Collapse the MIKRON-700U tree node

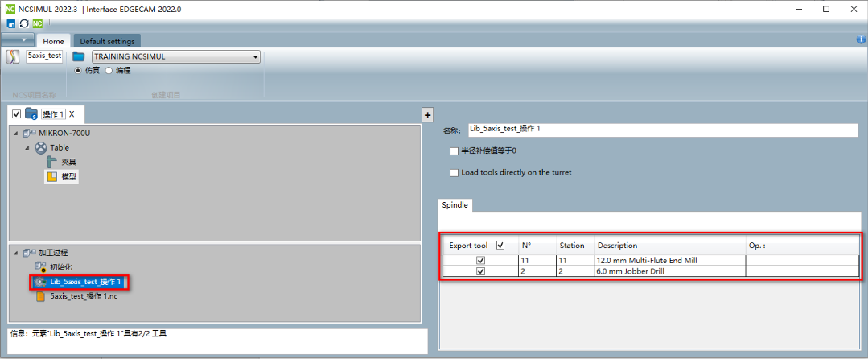[17, 134]
